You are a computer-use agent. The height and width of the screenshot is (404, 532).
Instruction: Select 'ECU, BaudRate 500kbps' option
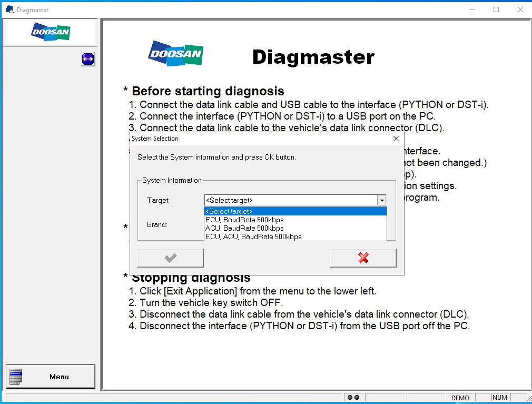point(295,220)
